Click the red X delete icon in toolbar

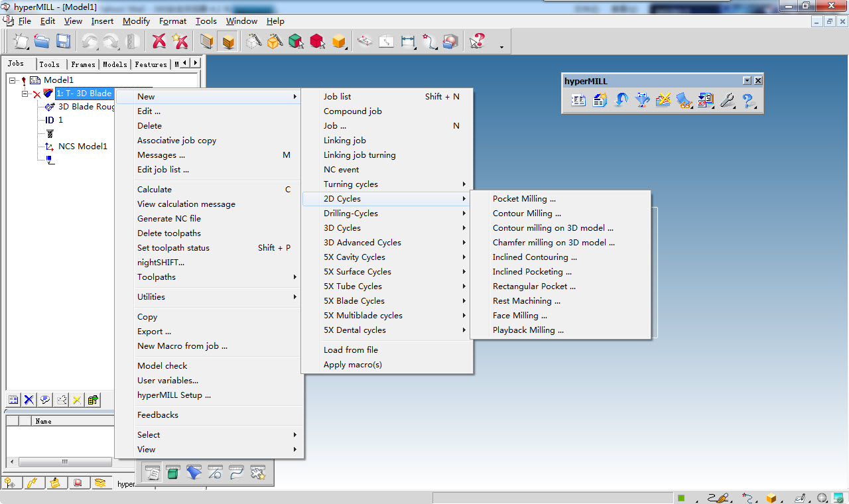tap(159, 41)
